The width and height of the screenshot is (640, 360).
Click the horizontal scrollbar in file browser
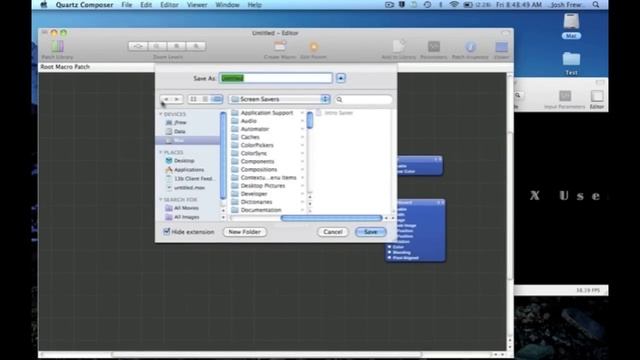pos(331,218)
